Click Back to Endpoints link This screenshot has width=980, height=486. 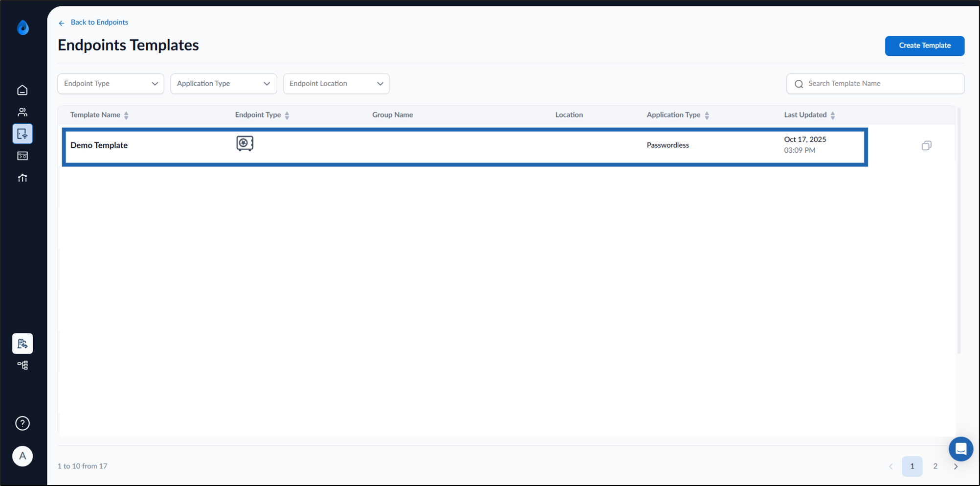coord(99,23)
